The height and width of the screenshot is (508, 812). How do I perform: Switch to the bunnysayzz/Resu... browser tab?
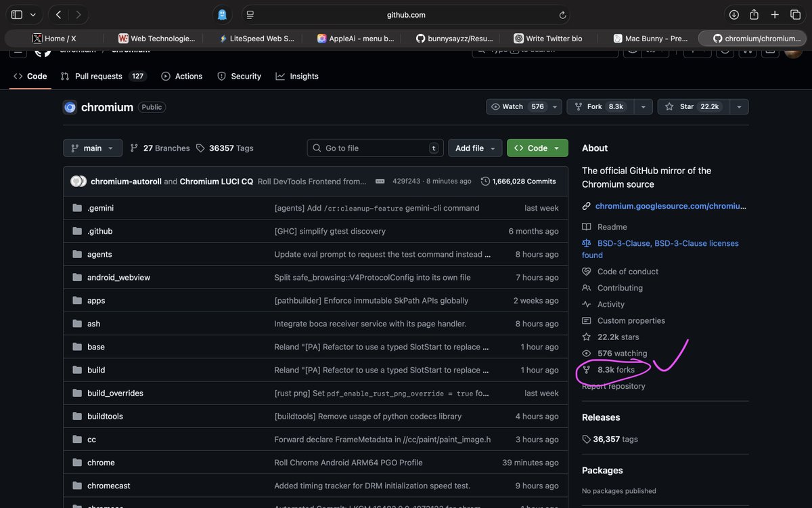pos(455,39)
